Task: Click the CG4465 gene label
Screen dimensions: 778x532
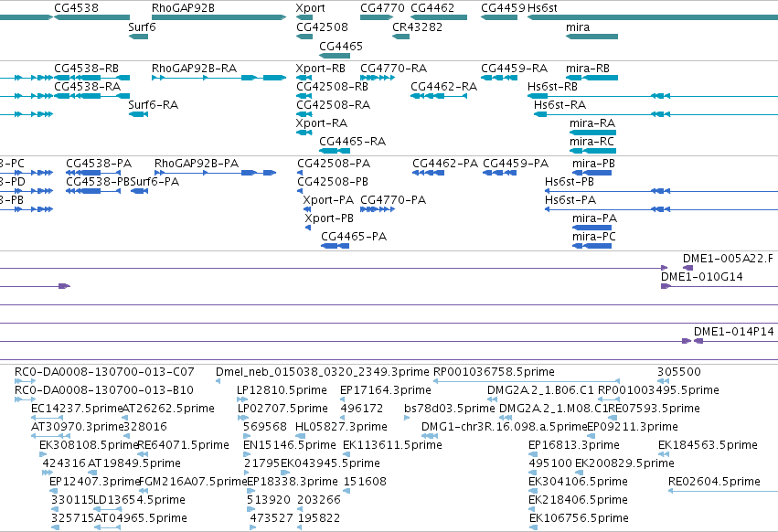Action: point(341,46)
